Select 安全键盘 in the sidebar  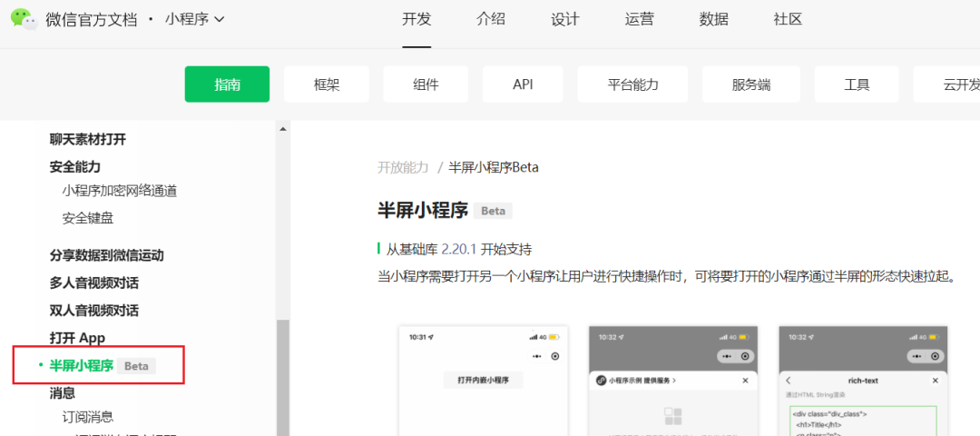(x=88, y=218)
